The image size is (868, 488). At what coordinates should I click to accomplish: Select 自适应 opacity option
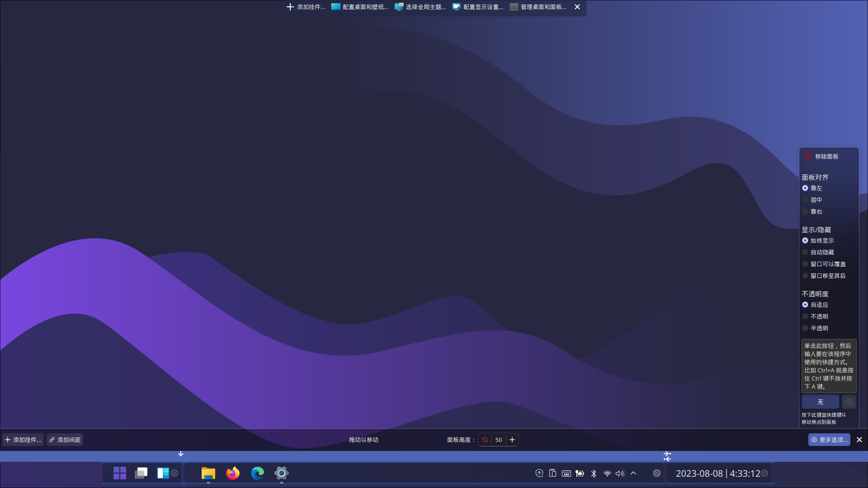pyautogui.click(x=815, y=305)
